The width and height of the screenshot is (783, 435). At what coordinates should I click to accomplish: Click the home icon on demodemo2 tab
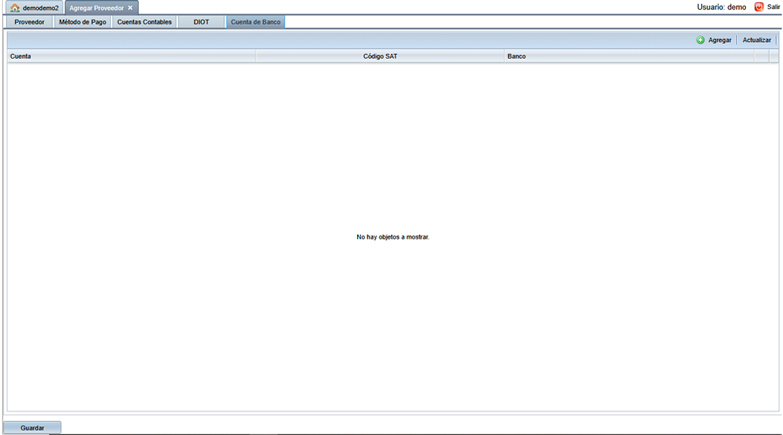pyautogui.click(x=15, y=8)
